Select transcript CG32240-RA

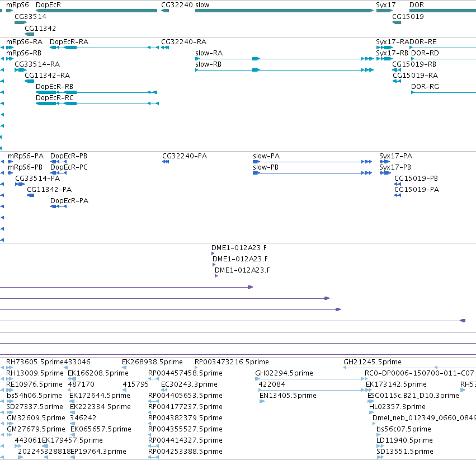183,41
